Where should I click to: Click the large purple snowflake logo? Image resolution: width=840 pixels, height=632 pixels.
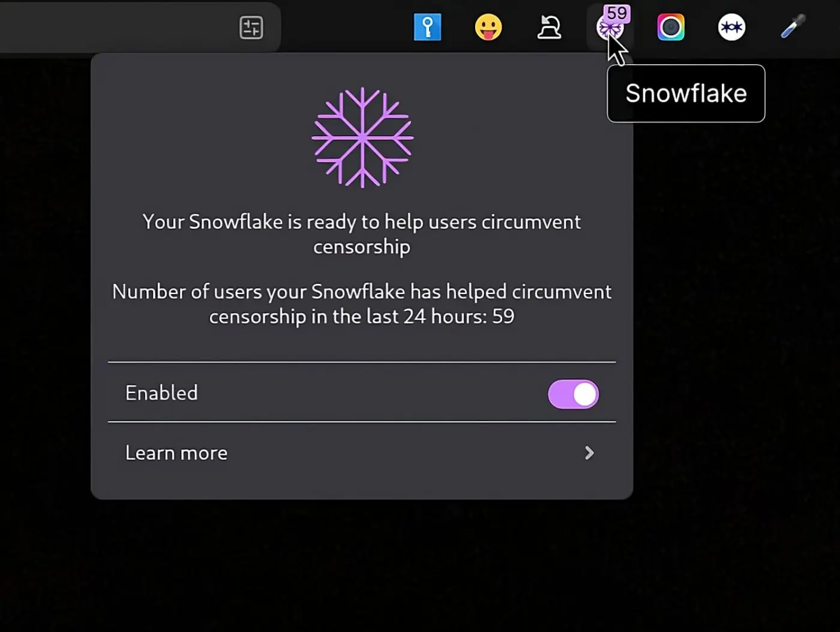pos(362,137)
